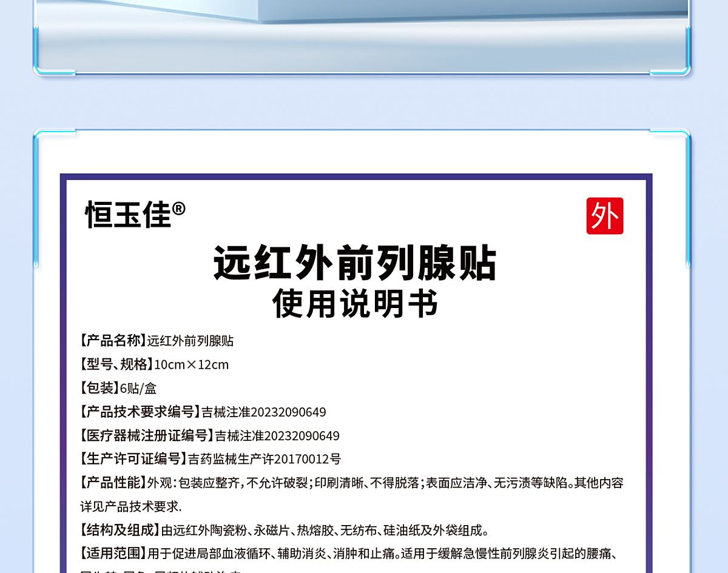Click the red 外 external-use icon
This screenshot has height=573, width=728.
pos(604,216)
